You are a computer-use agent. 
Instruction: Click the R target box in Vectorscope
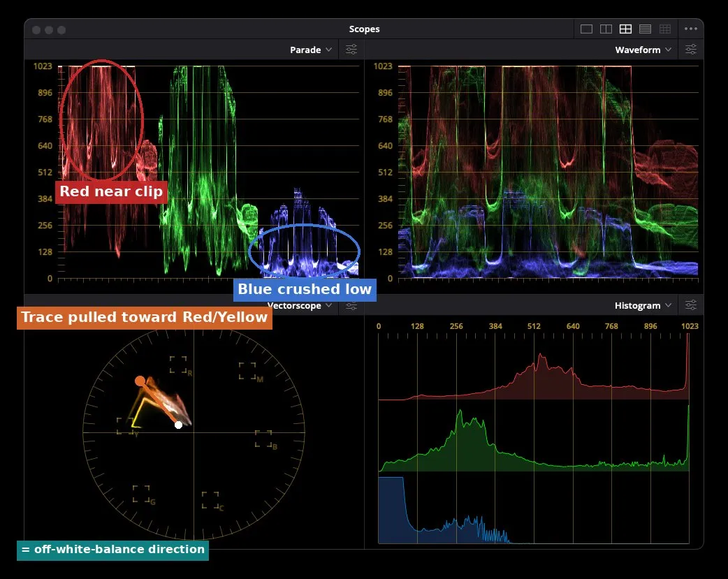178,365
